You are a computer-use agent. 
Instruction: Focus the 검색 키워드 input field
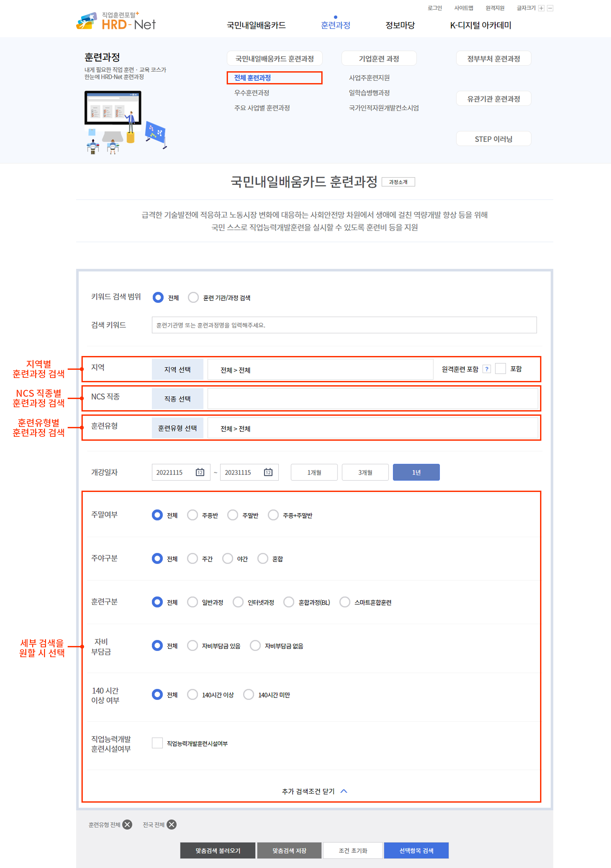point(344,325)
